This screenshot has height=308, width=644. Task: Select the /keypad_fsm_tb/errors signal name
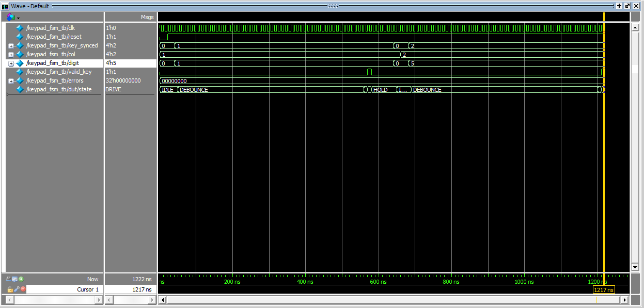pyautogui.click(x=55, y=80)
